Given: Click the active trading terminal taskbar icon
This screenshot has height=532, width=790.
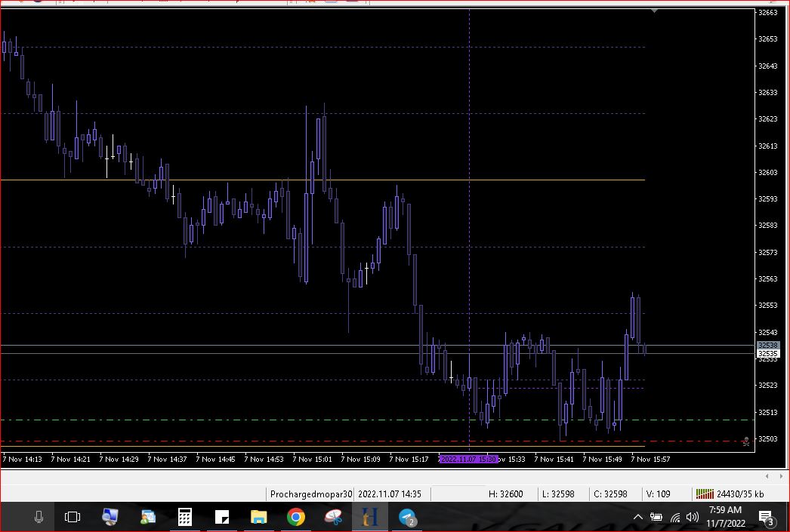Looking at the screenshot, I should 370,518.
